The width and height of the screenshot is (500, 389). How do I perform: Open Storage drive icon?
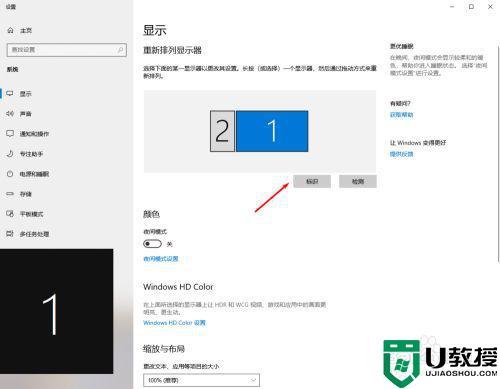10,194
